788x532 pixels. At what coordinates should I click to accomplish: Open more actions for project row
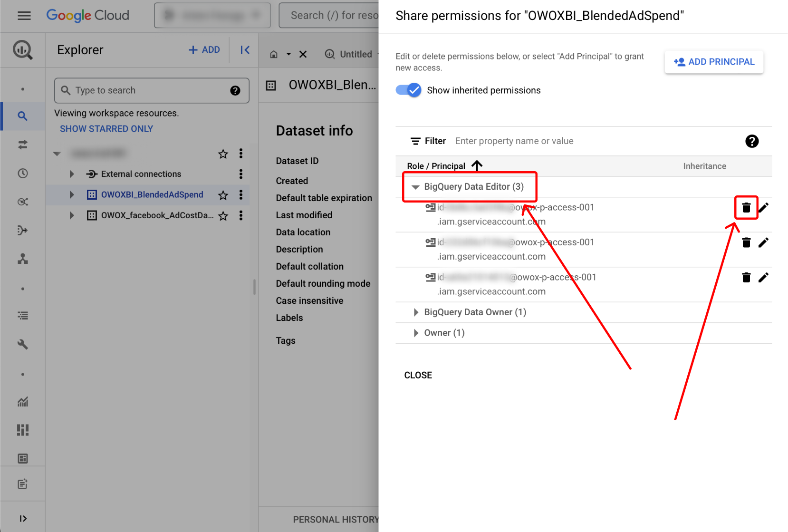[x=241, y=153]
